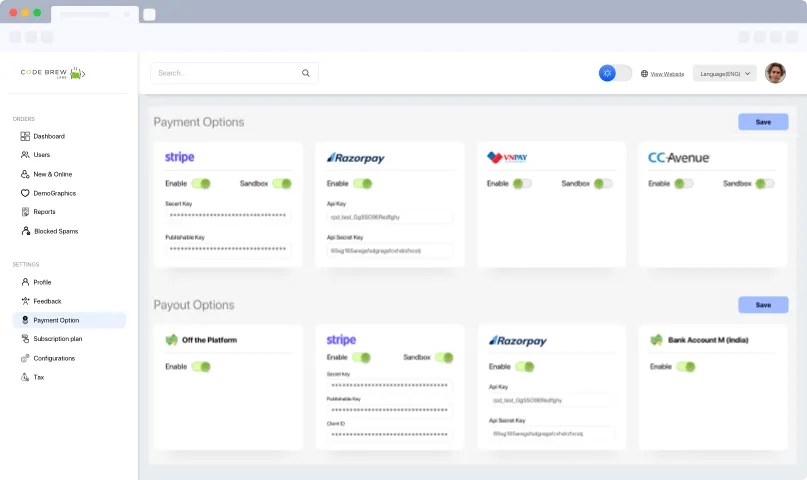Turn on the VNPAY Sandbox switch
The image size is (807, 480).
pyautogui.click(x=603, y=184)
